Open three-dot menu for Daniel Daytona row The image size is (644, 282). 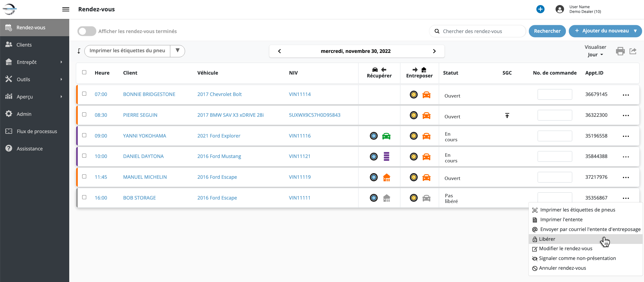point(626,157)
